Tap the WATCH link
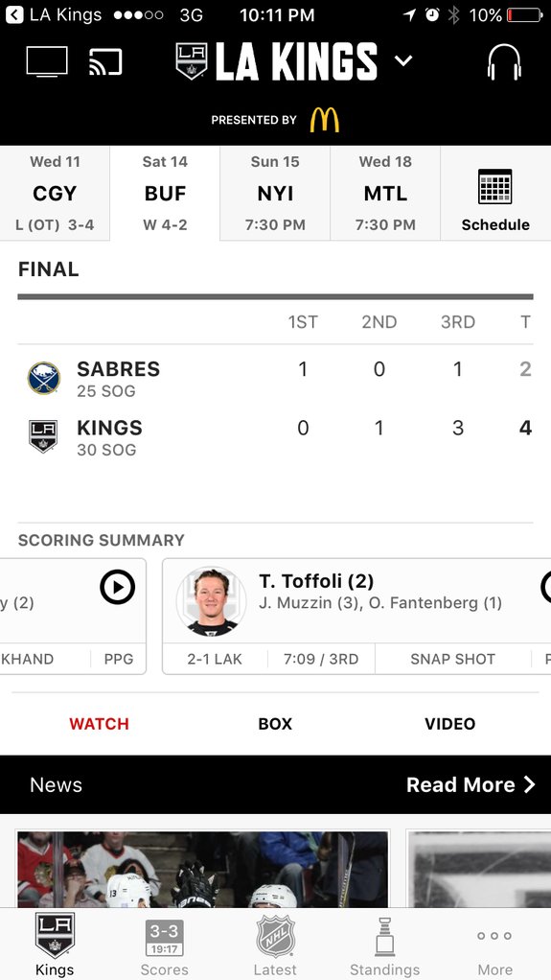 pyautogui.click(x=99, y=724)
